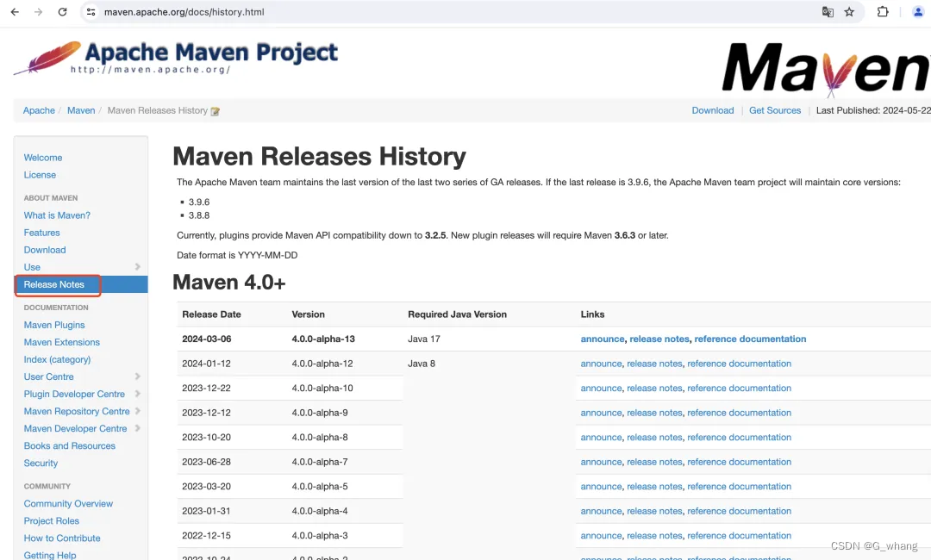Screen dimensions: 931x560
Task: Open How to Contribute link
Action: click(62, 538)
